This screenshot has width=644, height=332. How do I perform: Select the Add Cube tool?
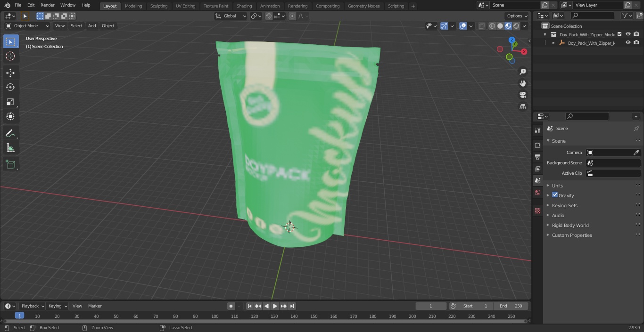pos(10,165)
